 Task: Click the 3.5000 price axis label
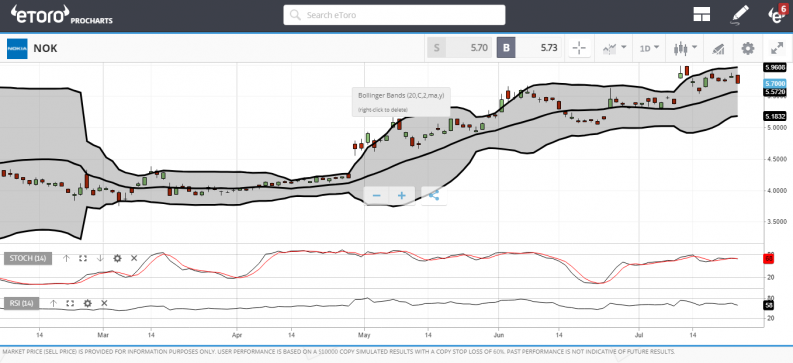[x=776, y=221]
